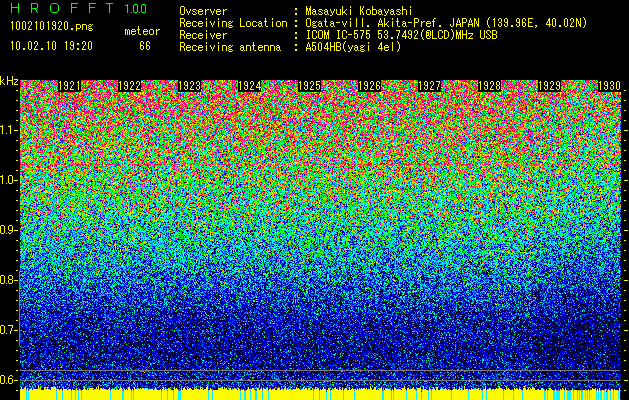Click the meteor label

[x=142, y=31]
